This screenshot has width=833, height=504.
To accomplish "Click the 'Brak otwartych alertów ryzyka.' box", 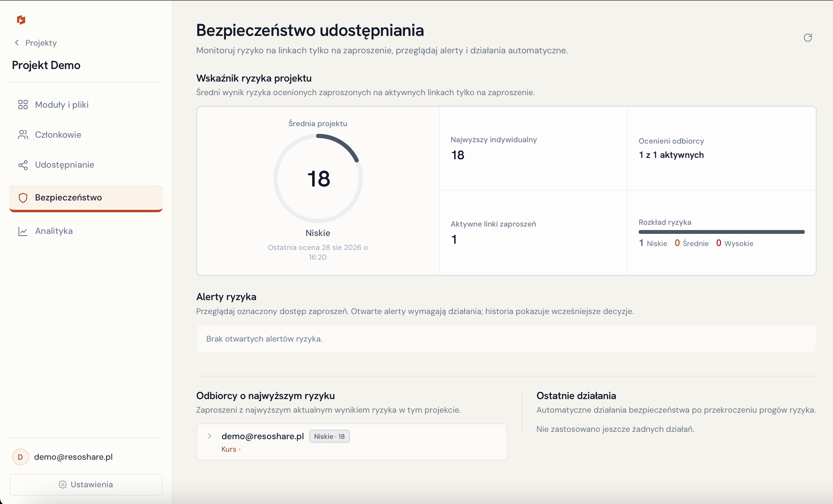I will point(506,339).
